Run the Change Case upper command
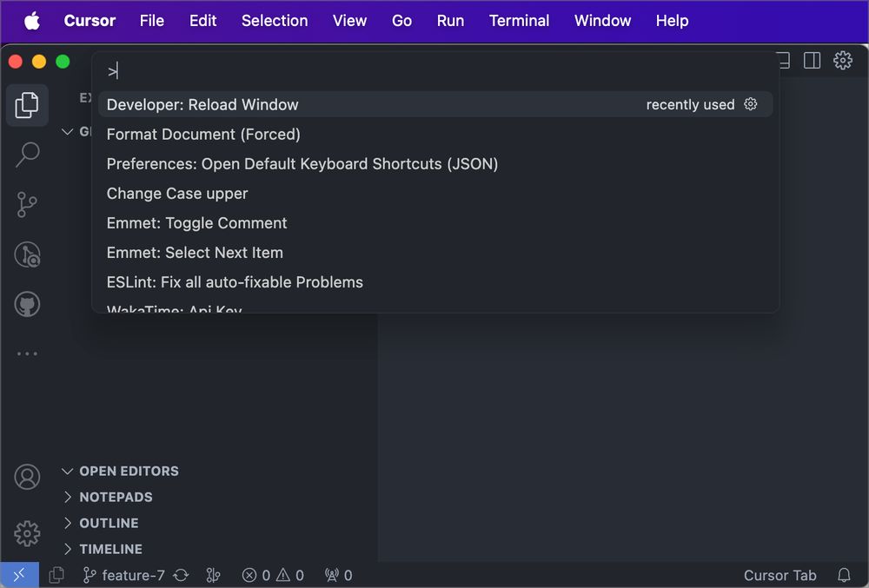 click(435, 194)
